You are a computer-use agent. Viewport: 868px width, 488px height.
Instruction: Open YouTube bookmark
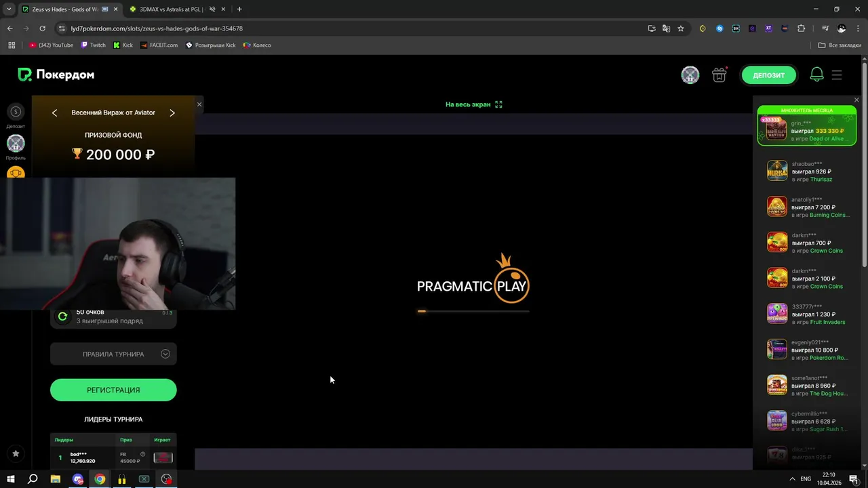[52, 45]
